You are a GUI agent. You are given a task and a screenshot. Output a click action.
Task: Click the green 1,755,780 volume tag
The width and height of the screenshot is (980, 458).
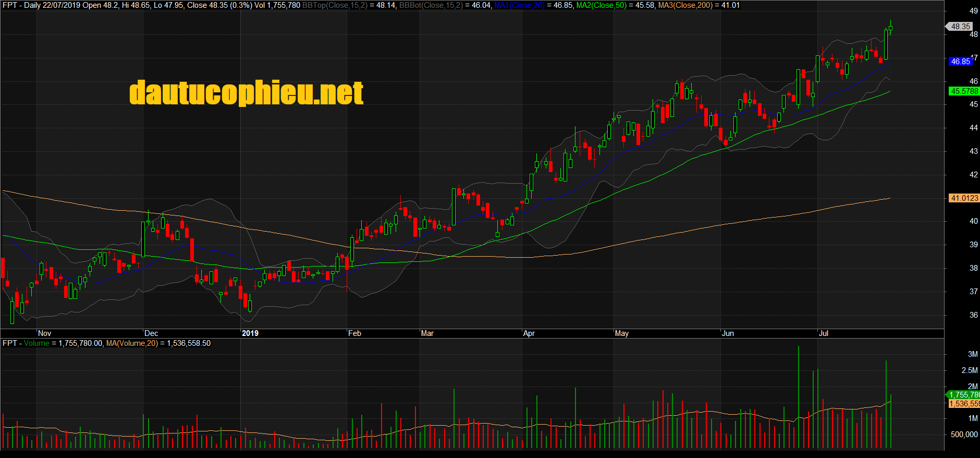(x=964, y=395)
